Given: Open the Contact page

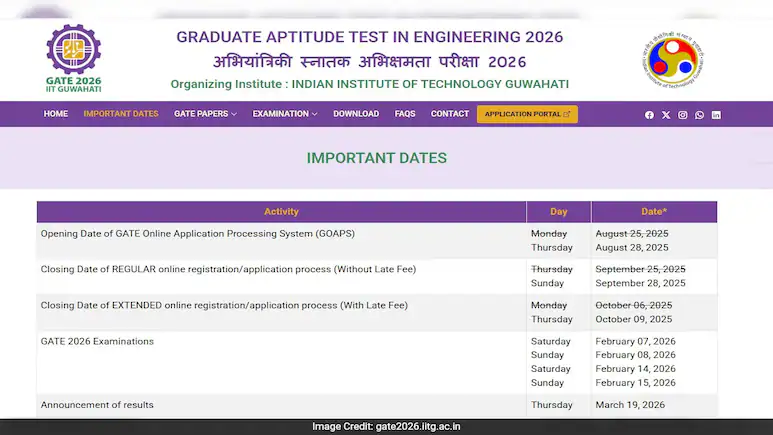Looking at the screenshot, I should click(450, 114).
